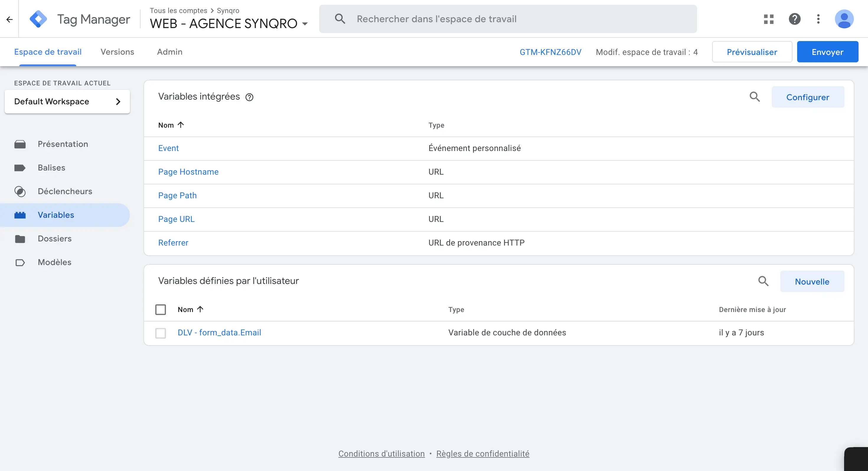Click Type column header in built-in table
This screenshot has width=868, height=471.
point(436,125)
